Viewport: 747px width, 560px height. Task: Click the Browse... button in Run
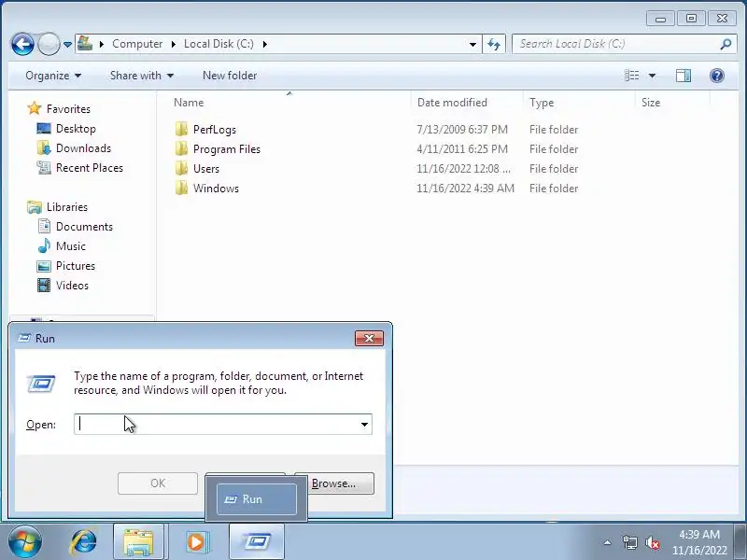click(334, 483)
